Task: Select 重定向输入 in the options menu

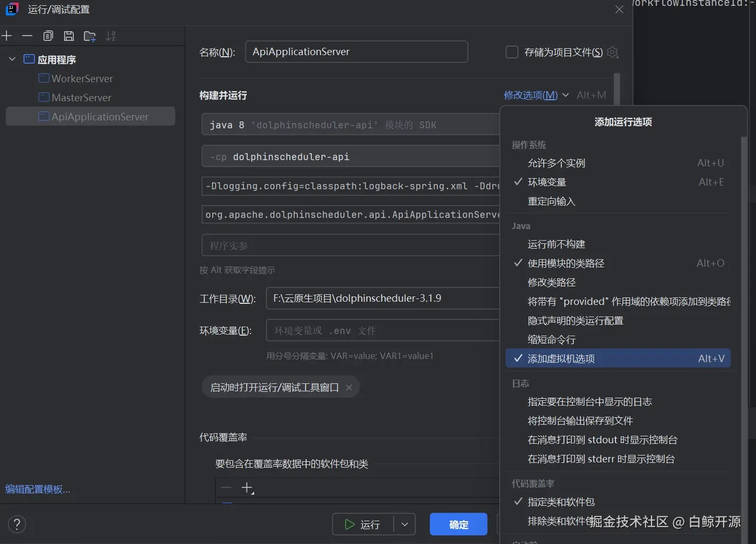Action: coord(618,201)
